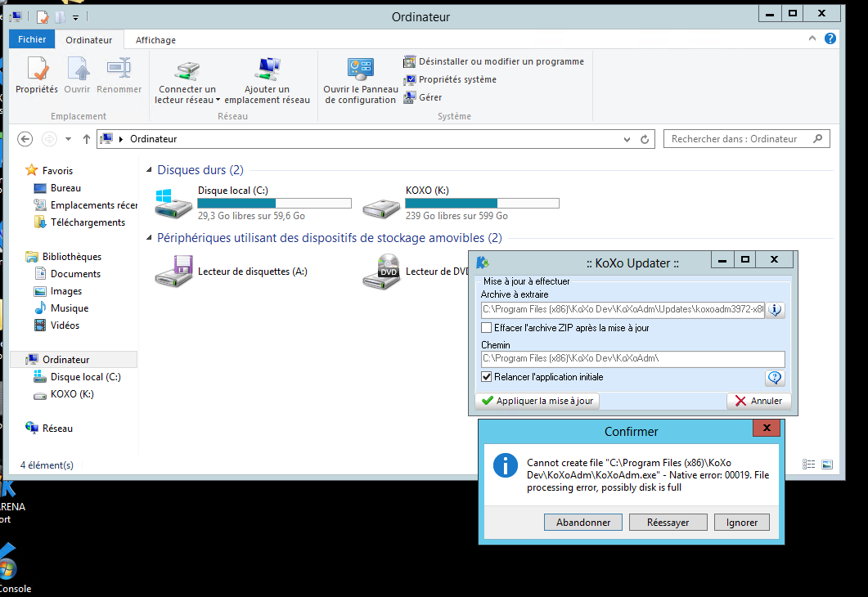Screen dimensions: 868x597
Task: Click the KOXO (K:) usage bar
Action: pos(482,203)
